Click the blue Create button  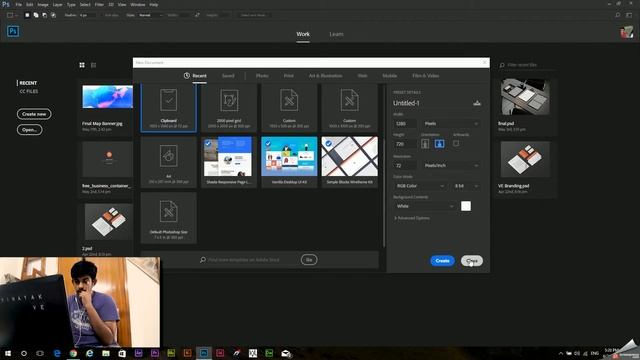point(442,260)
